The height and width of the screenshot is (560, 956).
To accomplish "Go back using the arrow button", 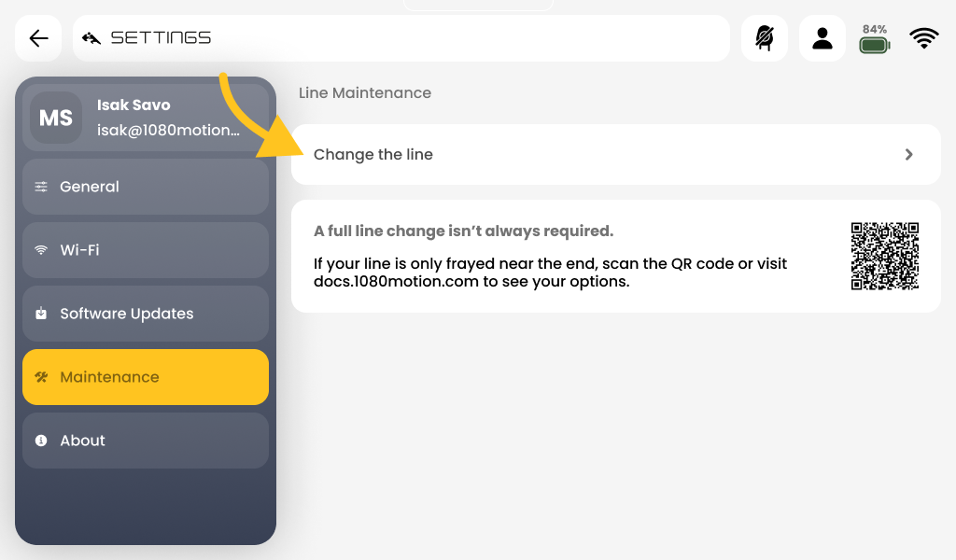I will point(38,38).
